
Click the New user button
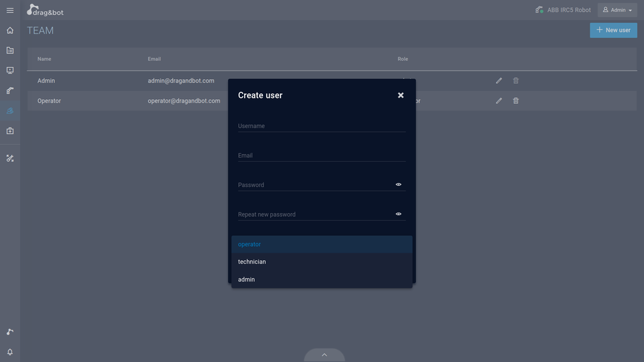click(x=613, y=30)
